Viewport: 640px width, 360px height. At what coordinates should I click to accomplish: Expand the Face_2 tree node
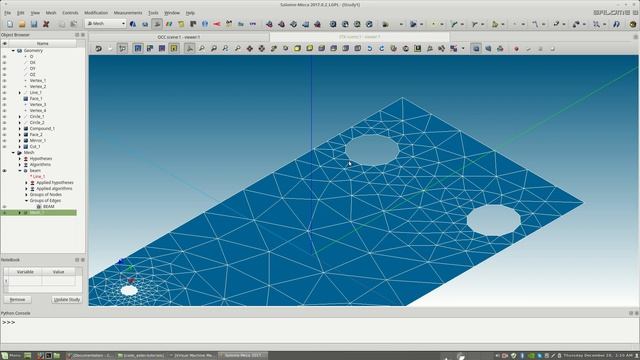tap(20, 135)
